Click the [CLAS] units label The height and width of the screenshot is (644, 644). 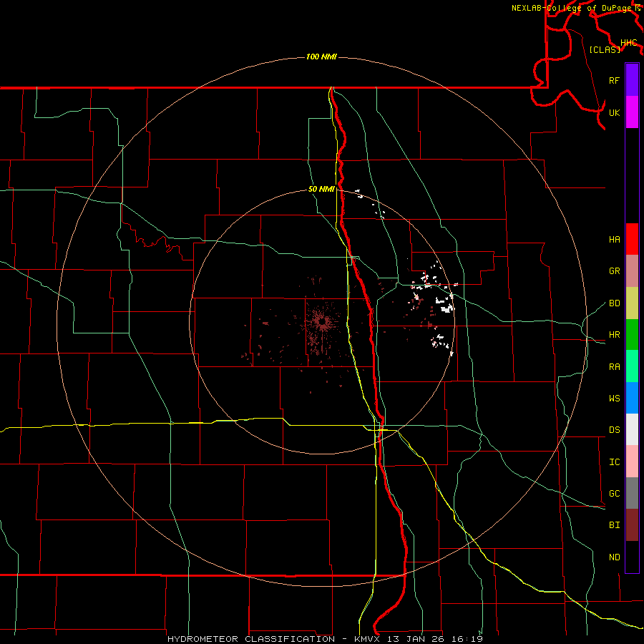[x=605, y=49]
